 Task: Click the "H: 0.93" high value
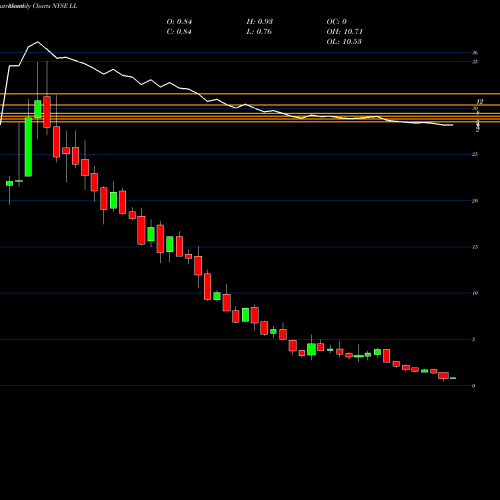(x=259, y=22)
